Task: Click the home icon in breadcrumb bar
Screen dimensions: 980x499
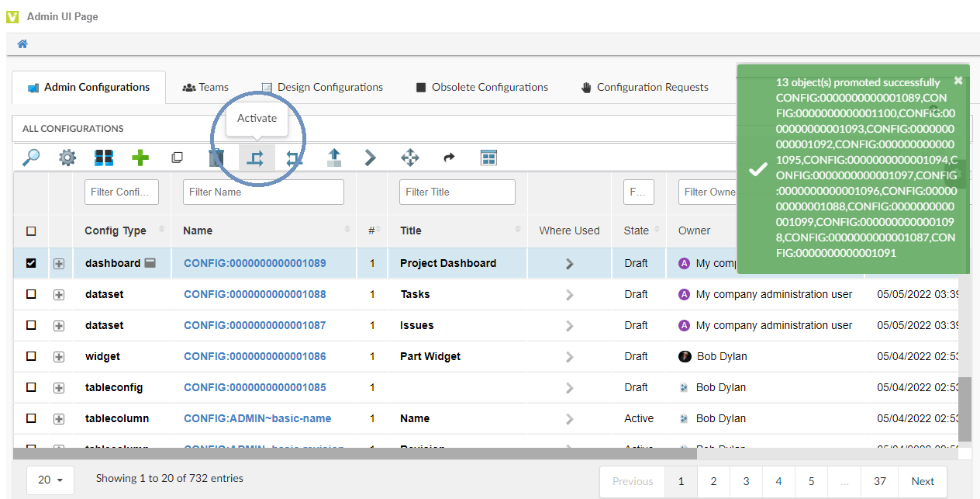Action: (22, 44)
